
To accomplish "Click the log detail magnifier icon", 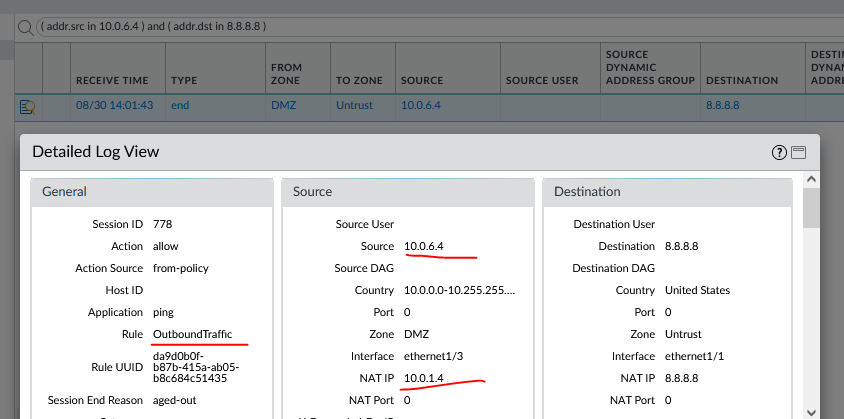I will [x=27, y=105].
